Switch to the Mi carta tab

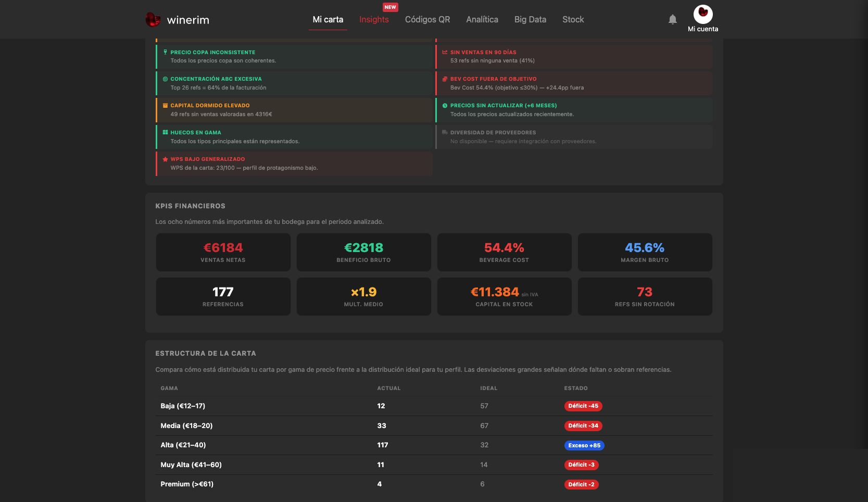coord(328,19)
